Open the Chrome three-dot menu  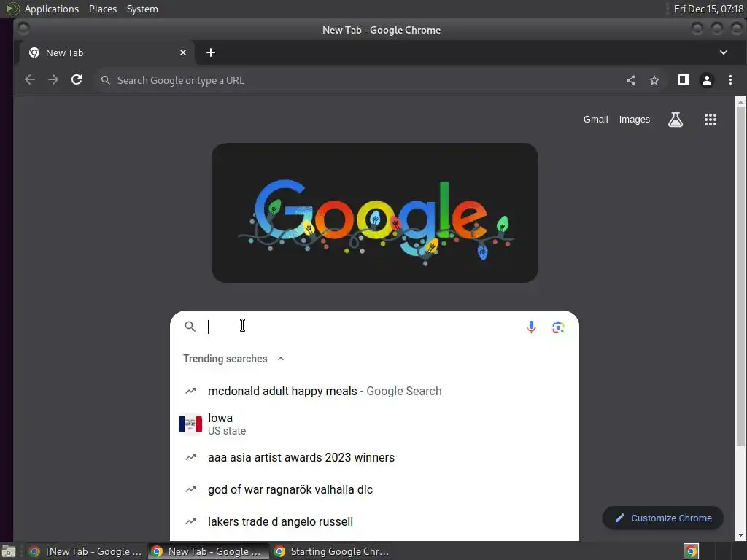730,80
